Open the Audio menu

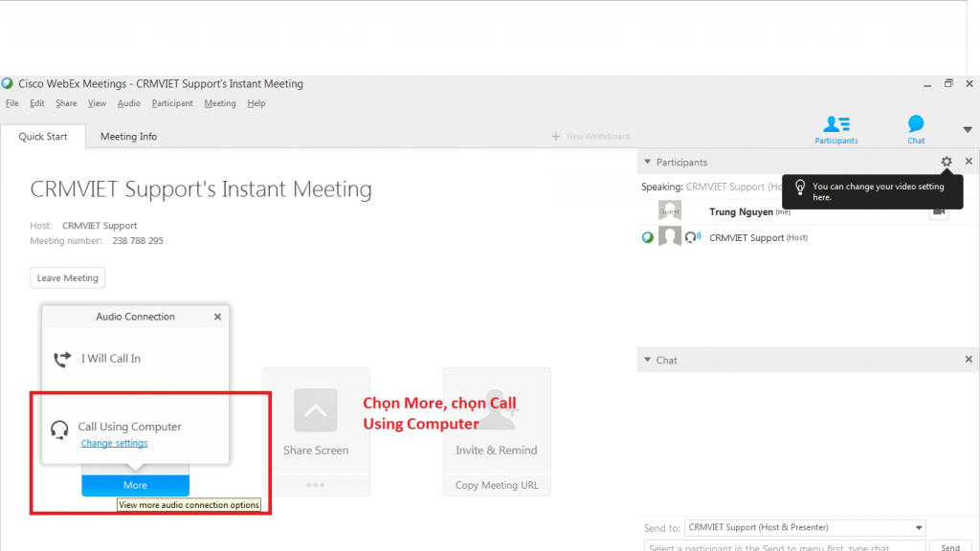tap(129, 103)
